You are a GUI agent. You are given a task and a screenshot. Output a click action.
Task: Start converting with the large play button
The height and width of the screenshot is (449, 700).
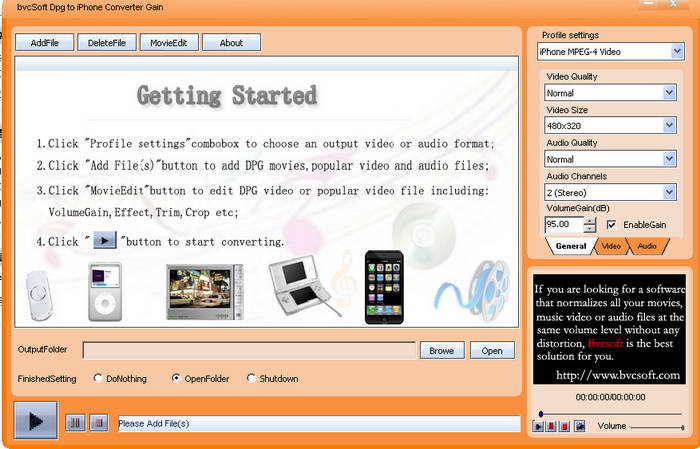pos(36,420)
